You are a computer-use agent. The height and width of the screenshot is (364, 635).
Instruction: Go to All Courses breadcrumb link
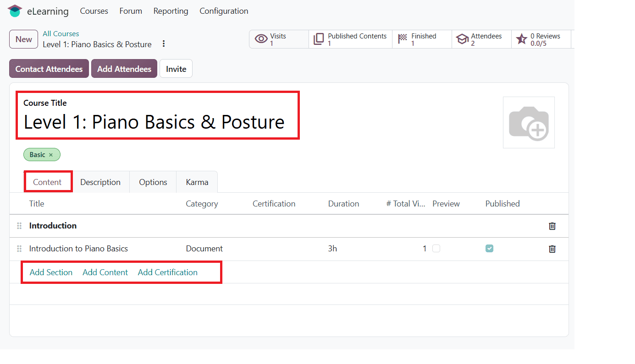click(x=61, y=34)
